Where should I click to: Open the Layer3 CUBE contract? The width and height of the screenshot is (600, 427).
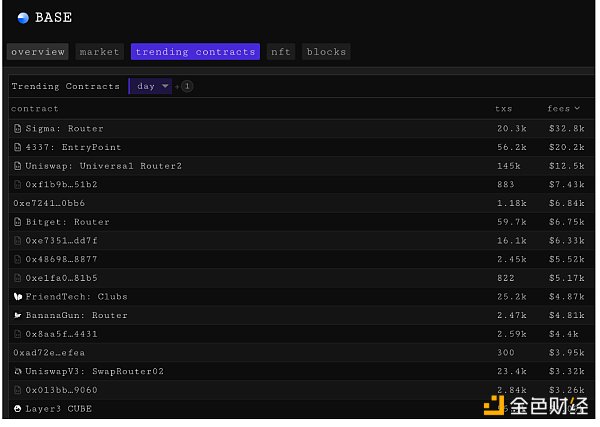coord(59,409)
